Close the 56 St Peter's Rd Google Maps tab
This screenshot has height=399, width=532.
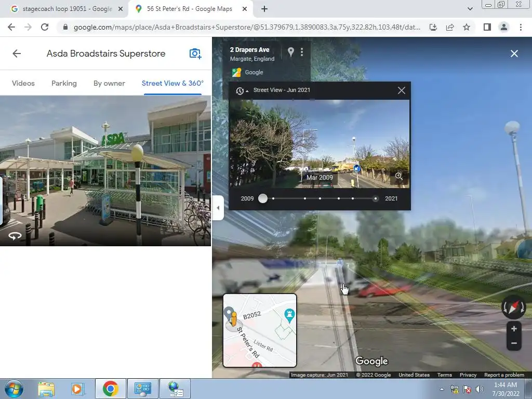click(245, 9)
